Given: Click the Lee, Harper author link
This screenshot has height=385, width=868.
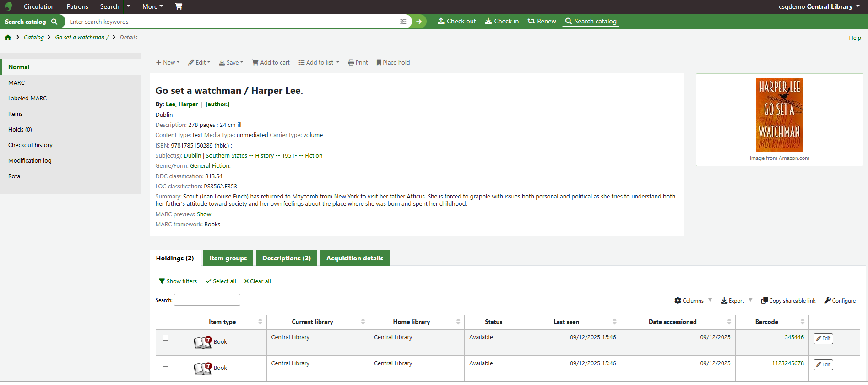Looking at the screenshot, I should click(182, 104).
